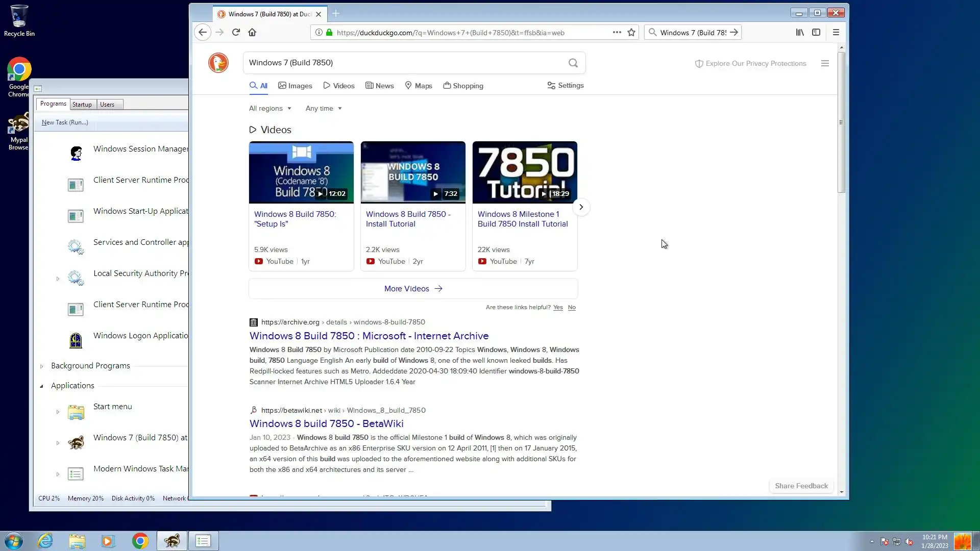The width and height of the screenshot is (980, 551).
Task: Open the Windows 8 build 7850 BetaWiki link
Action: click(x=326, y=423)
